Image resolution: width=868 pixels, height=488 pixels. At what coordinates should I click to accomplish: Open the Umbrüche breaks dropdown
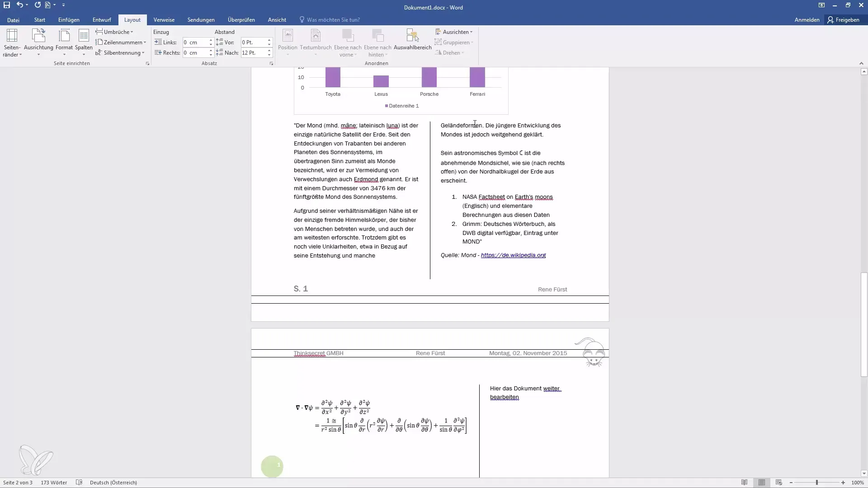point(114,32)
